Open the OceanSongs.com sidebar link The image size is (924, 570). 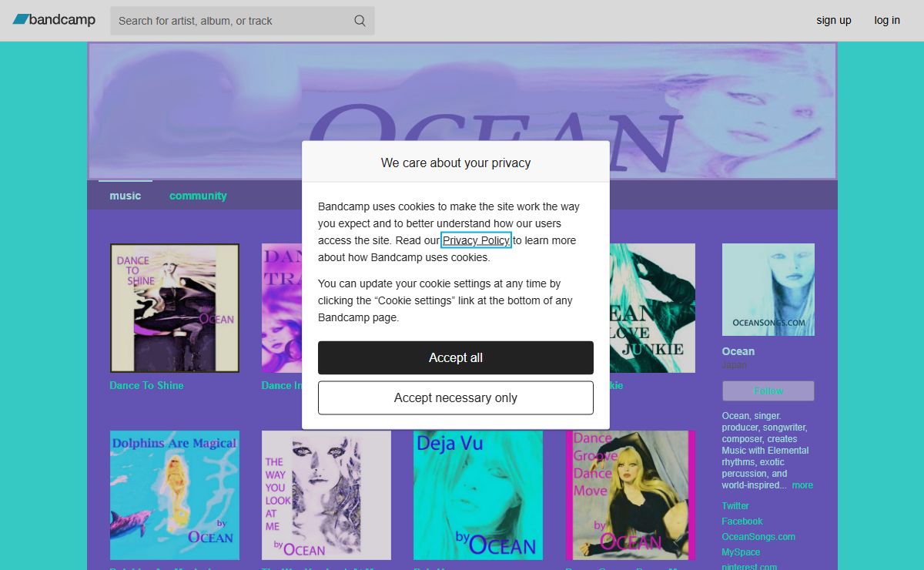click(x=758, y=537)
